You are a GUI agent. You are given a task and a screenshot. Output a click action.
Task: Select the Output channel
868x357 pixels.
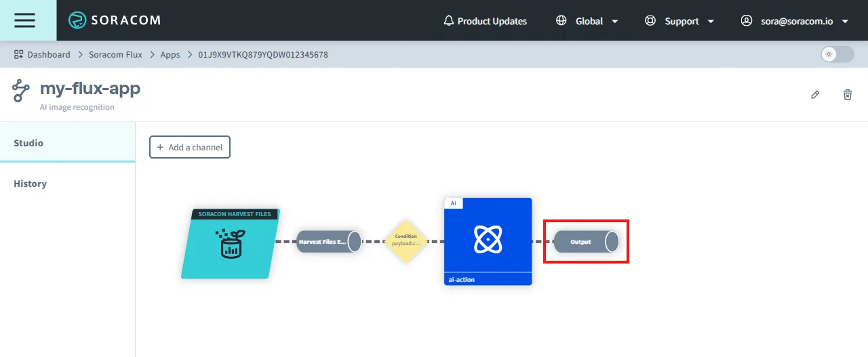pos(587,241)
